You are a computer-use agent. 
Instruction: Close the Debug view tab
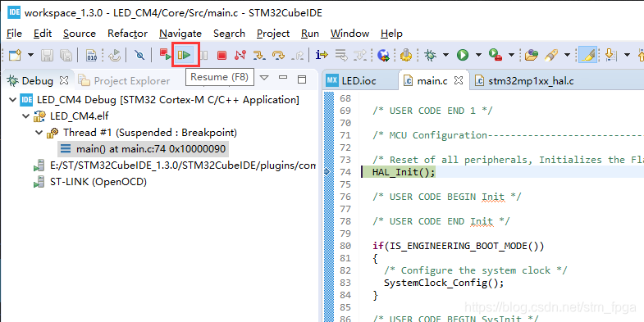64,80
